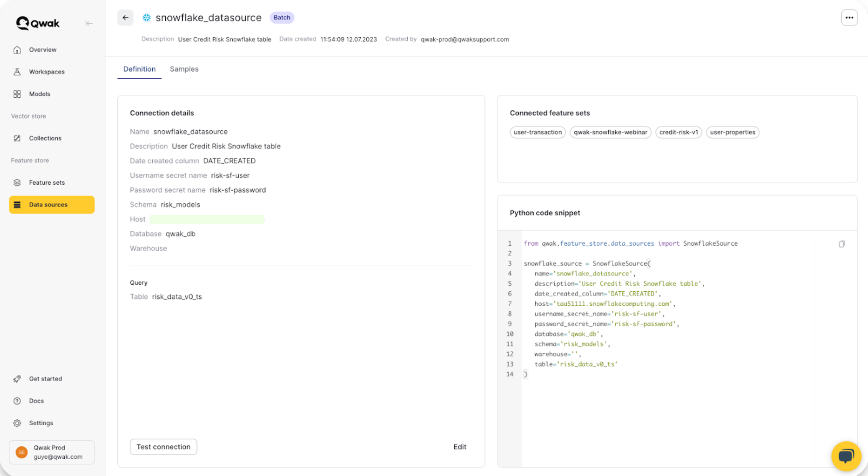This screenshot has width=868, height=476.
Task: Open the user-properties feature set
Action: [x=733, y=133]
